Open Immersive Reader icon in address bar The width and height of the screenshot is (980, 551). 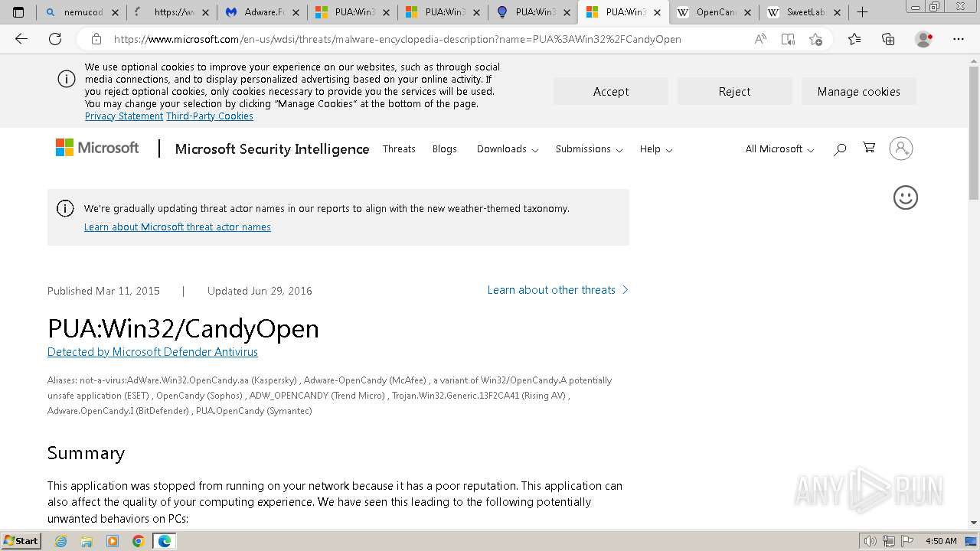pos(788,39)
